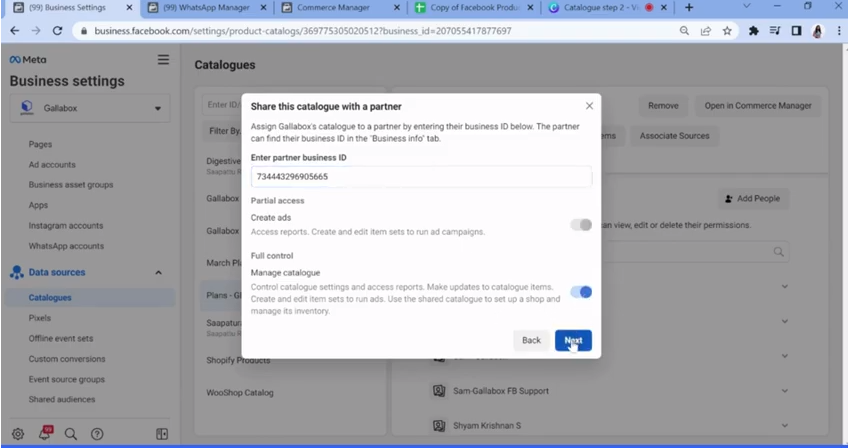Open notifications bell with 99 badge
Screen dimensions: 848x448
pos(45,433)
